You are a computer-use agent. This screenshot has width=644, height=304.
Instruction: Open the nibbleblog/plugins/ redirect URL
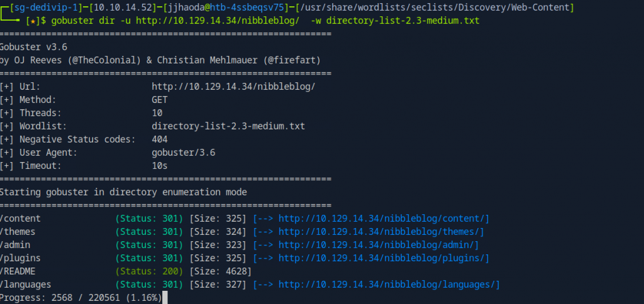click(x=382, y=258)
